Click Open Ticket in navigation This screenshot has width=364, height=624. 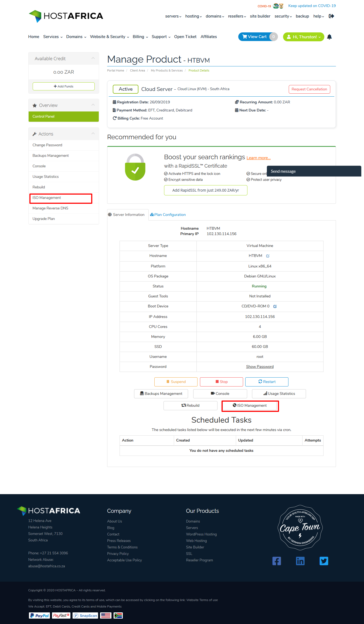(185, 37)
